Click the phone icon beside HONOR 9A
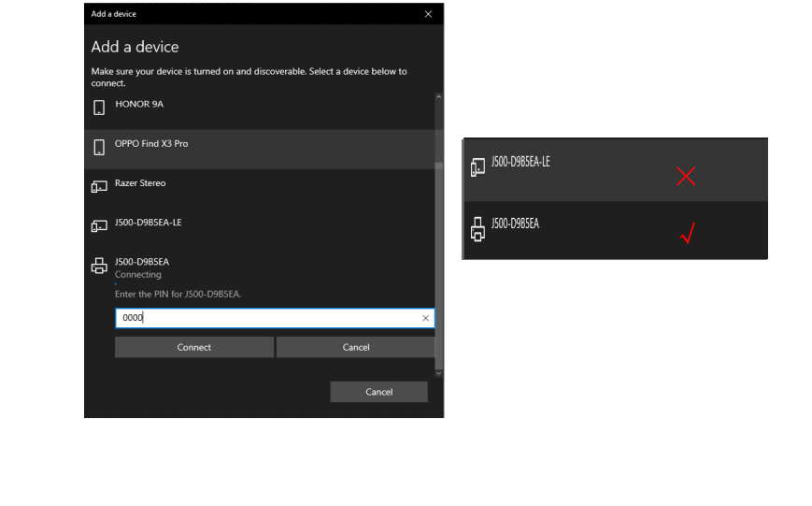 click(99, 108)
